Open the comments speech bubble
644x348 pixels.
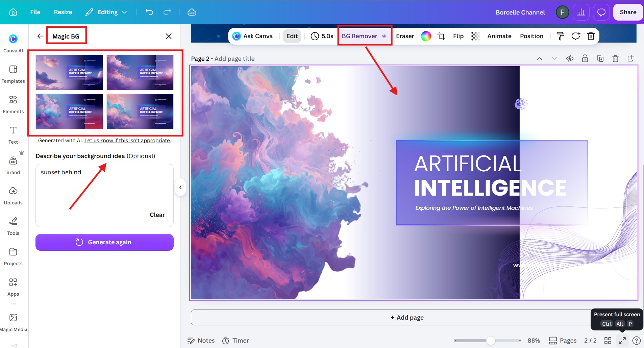(x=601, y=12)
